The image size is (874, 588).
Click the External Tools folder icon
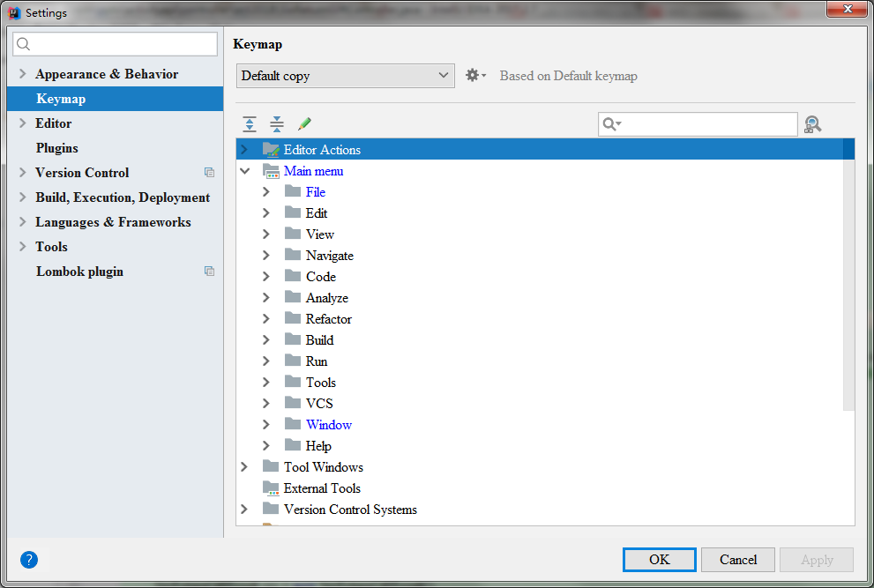point(271,488)
